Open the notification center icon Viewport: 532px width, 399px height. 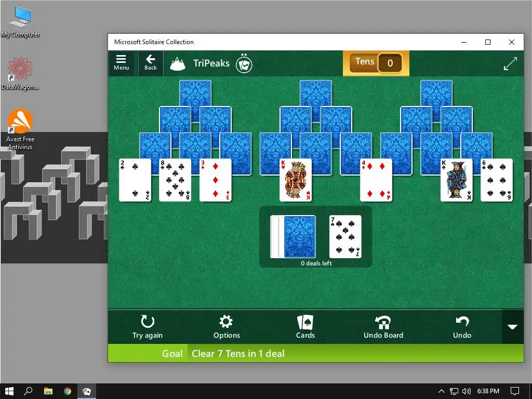515,391
